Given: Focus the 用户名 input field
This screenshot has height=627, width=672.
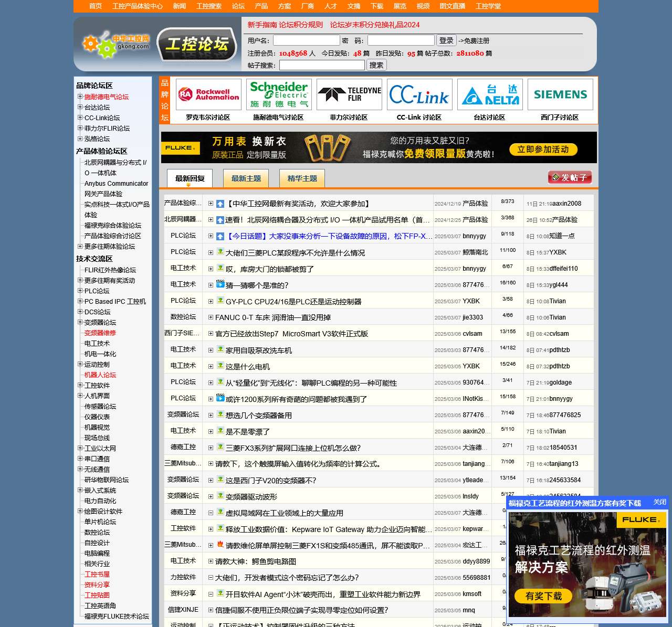Looking at the screenshot, I should click(307, 40).
